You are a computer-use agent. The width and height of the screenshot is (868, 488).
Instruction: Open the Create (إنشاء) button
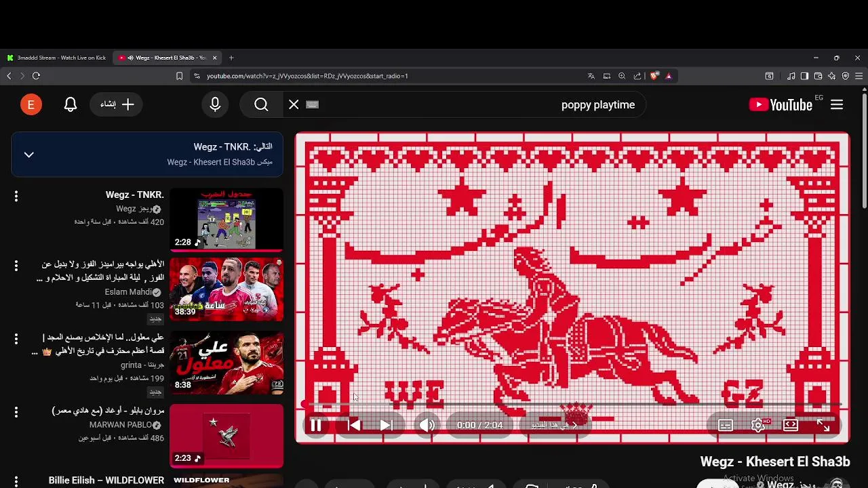click(x=117, y=104)
